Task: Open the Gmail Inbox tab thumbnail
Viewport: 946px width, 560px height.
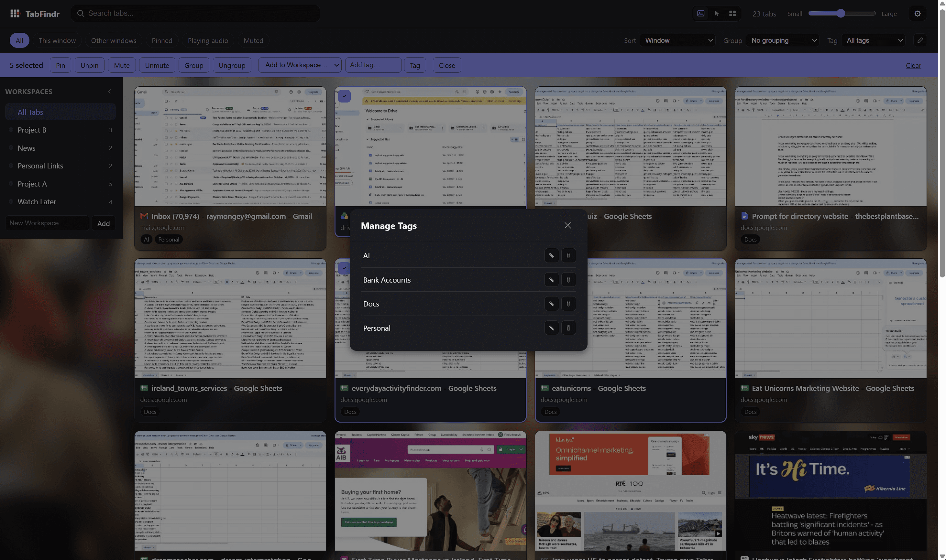Action: [230, 147]
